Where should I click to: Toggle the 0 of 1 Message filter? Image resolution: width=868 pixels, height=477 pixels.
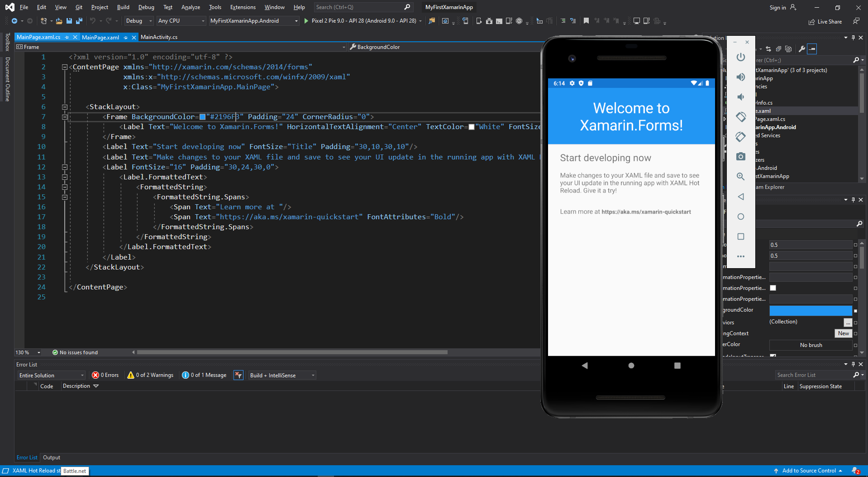204,375
